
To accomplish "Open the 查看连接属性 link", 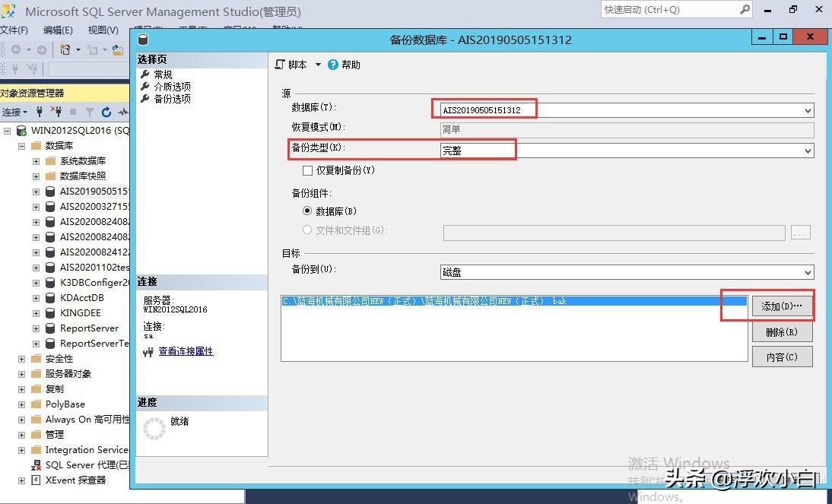I will pos(186,351).
